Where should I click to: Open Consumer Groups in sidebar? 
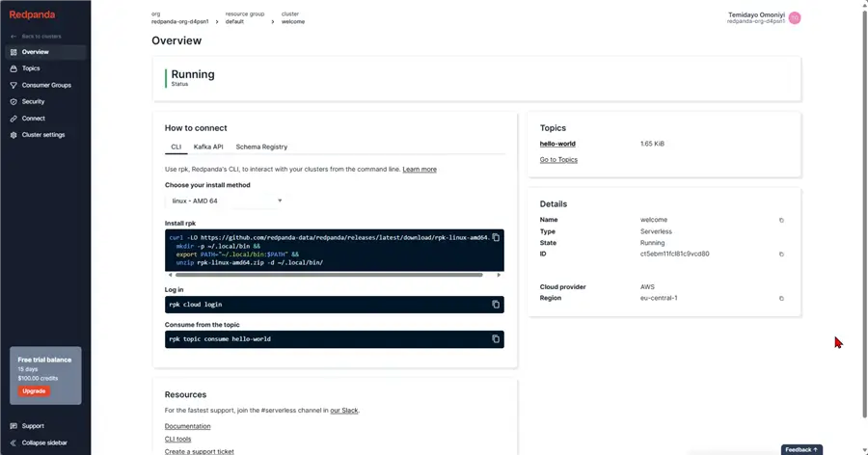[45, 85]
